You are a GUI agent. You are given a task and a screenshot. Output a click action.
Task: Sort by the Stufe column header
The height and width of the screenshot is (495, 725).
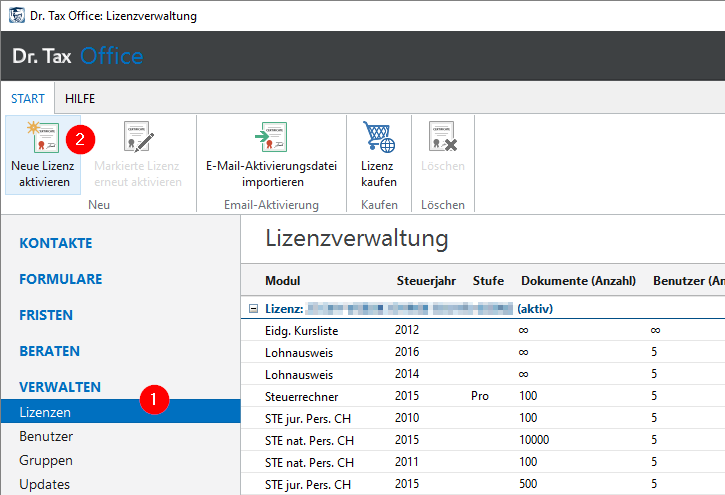pyautogui.click(x=488, y=281)
